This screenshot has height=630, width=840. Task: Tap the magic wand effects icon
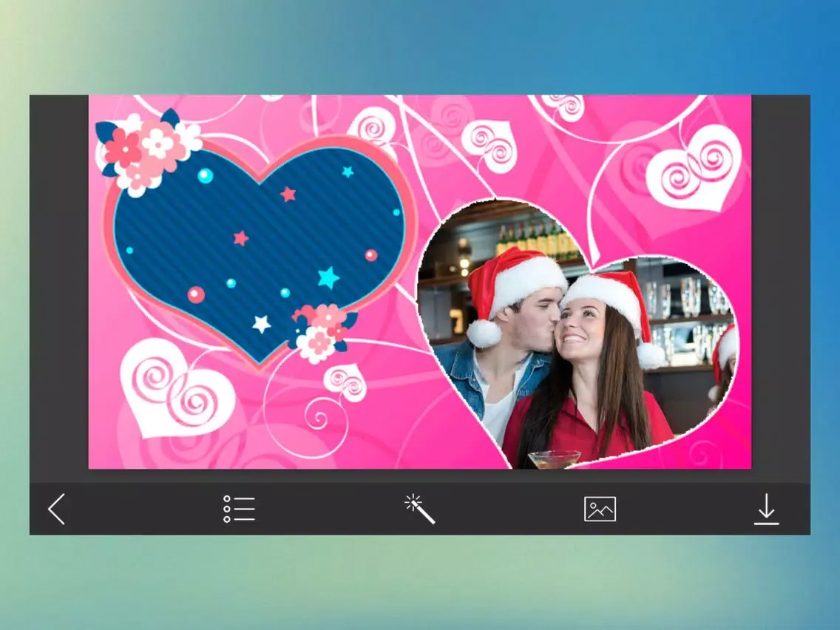(419, 509)
